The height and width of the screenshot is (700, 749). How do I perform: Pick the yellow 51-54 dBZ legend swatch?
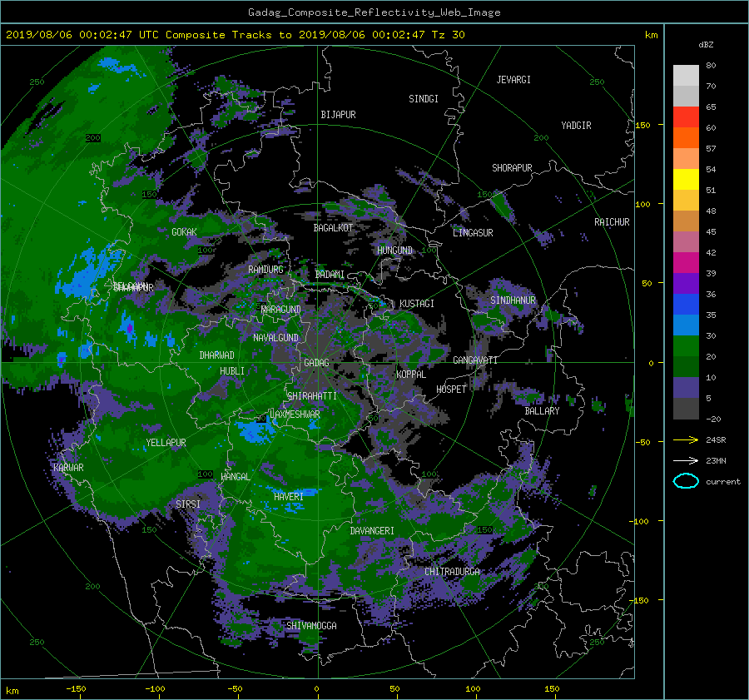(686, 179)
